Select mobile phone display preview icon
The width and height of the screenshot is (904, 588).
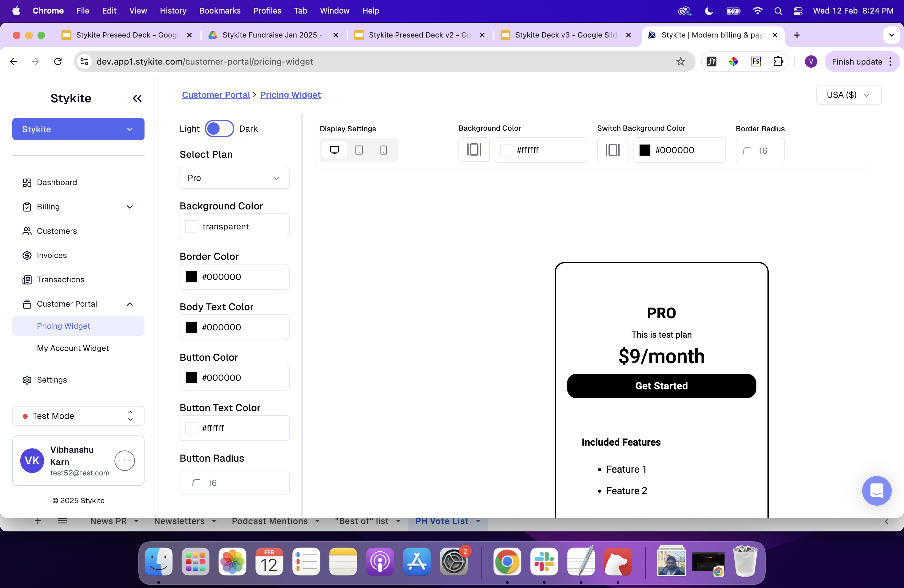pyautogui.click(x=384, y=150)
